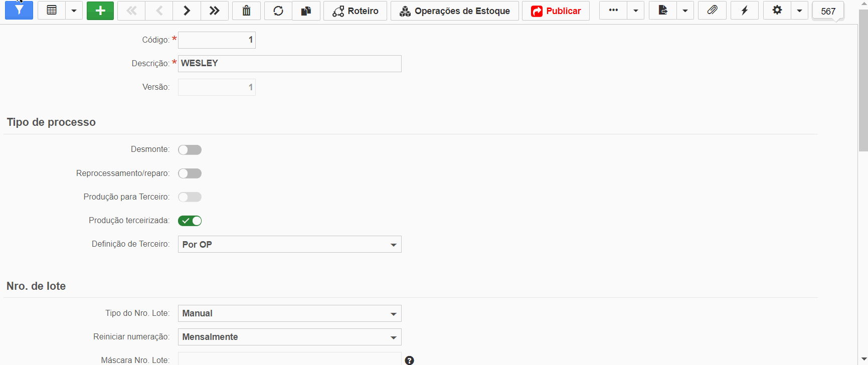Open the Reiniciar numeração dropdown
The width and height of the screenshot is (868, 365).
[290, 337]
